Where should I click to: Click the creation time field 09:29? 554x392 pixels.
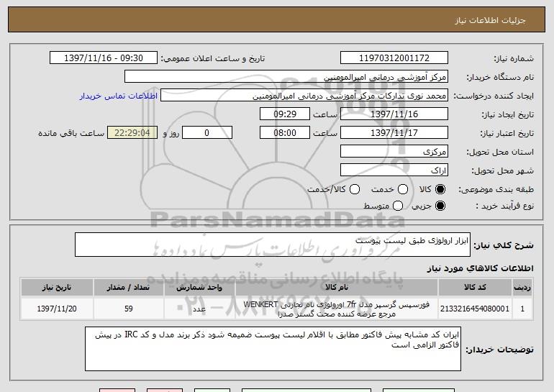click(x=285, y=114)
